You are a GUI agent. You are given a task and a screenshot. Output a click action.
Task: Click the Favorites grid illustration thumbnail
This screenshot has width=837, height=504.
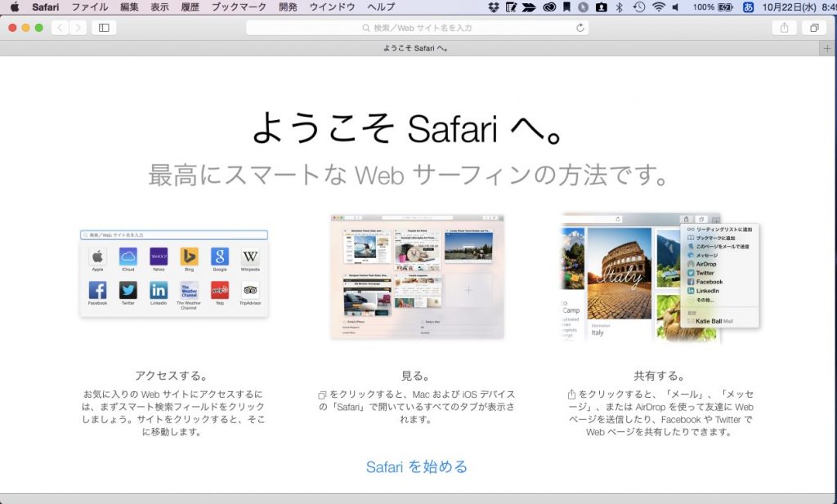pos(174,274)
